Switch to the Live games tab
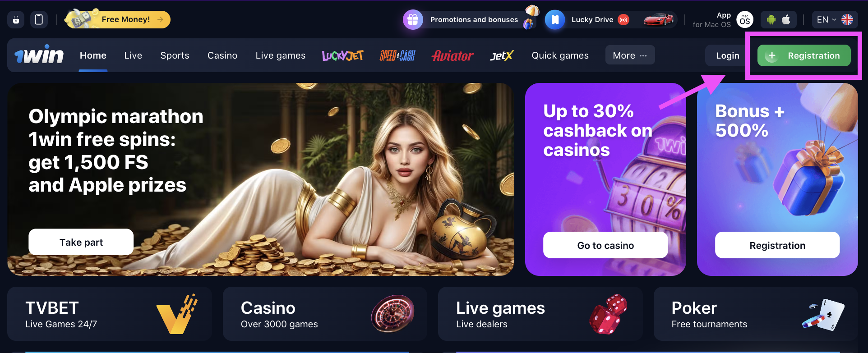The height and width of the screenshot is (353, 868). [280, 55]
